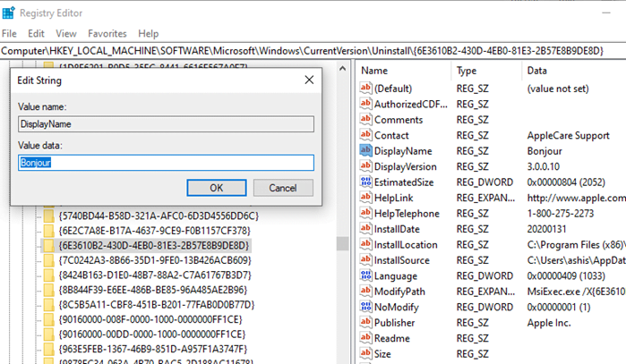
Task: Click folder icon of {5740BD44-B58D-321A-AFC0-6D3D4556DD6C}
Action: pos(48,216)
